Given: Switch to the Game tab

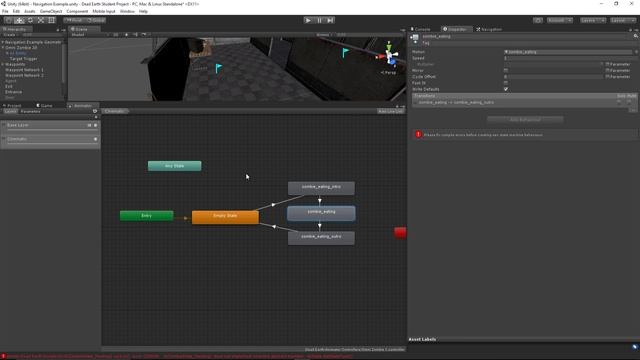Looking at the screenshot, I should [x=44, y=106].
